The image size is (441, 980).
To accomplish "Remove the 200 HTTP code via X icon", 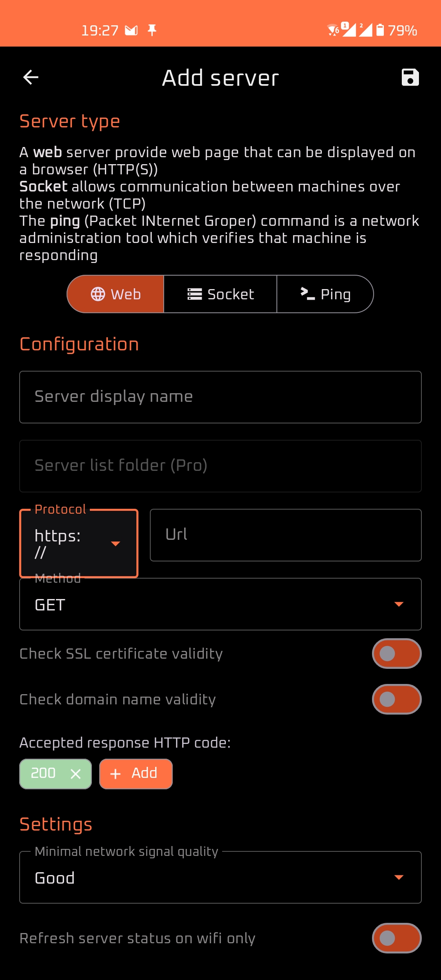I will (x=76, y=773).
